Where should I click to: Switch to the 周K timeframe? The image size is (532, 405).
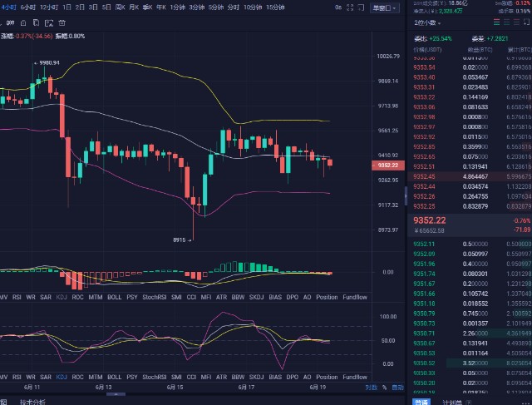point(120,7)
